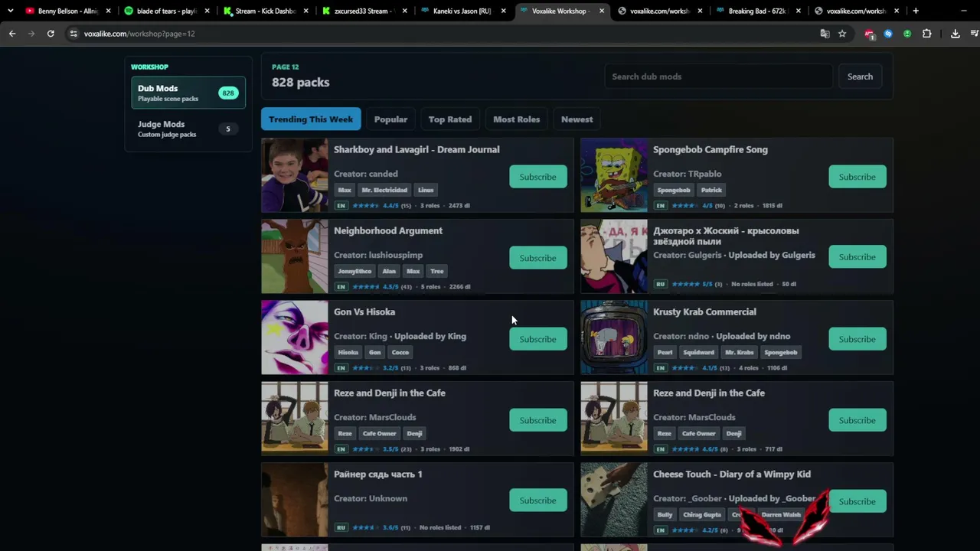
Task: Subscribe to Sharkboy and Lavagirl pack
Action: pos(538,177)
